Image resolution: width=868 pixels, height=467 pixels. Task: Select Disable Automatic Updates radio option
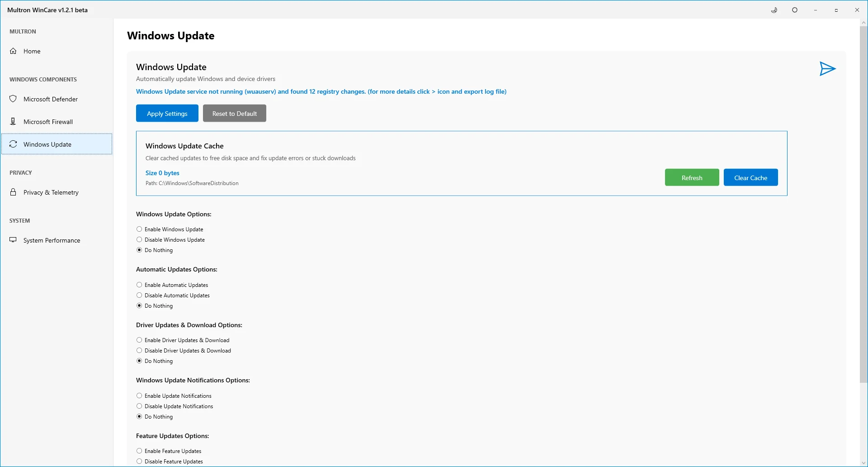pyautogui.click(x=139, y=295)
